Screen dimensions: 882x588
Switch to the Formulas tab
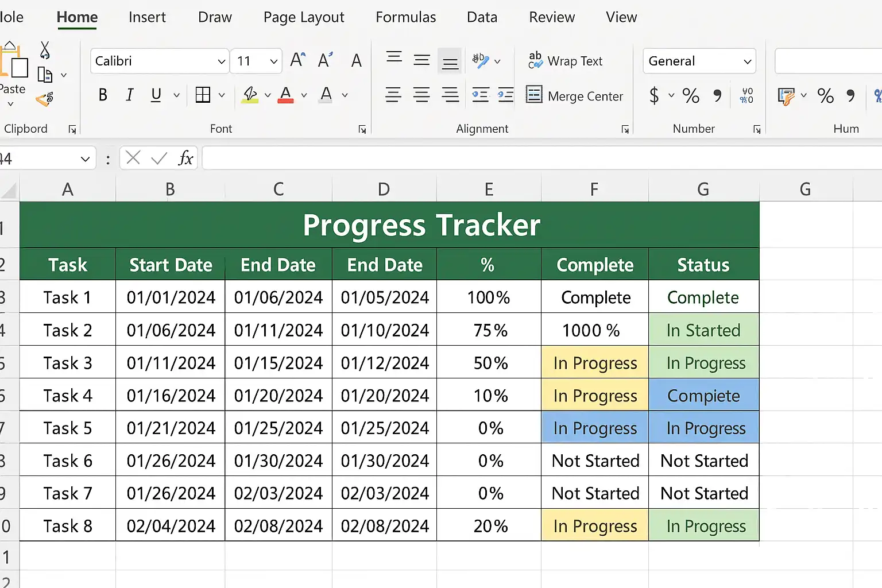click(x=405, y=17)
